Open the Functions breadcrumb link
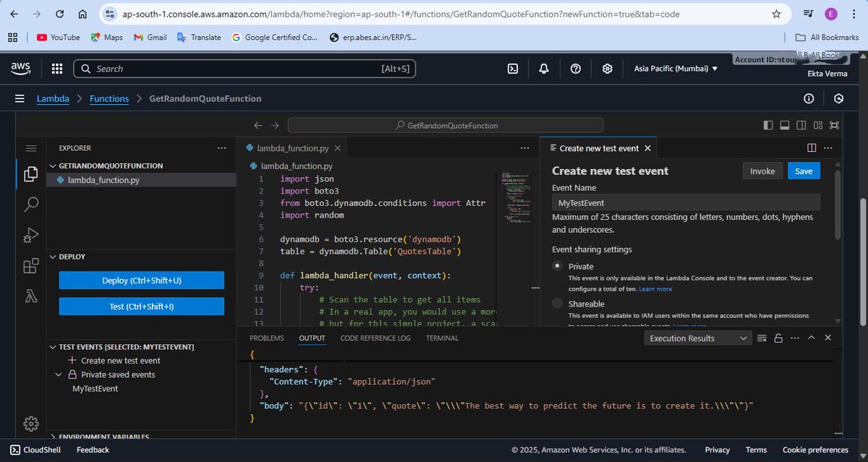Screen dimensions: 868x462 [109, 98]
